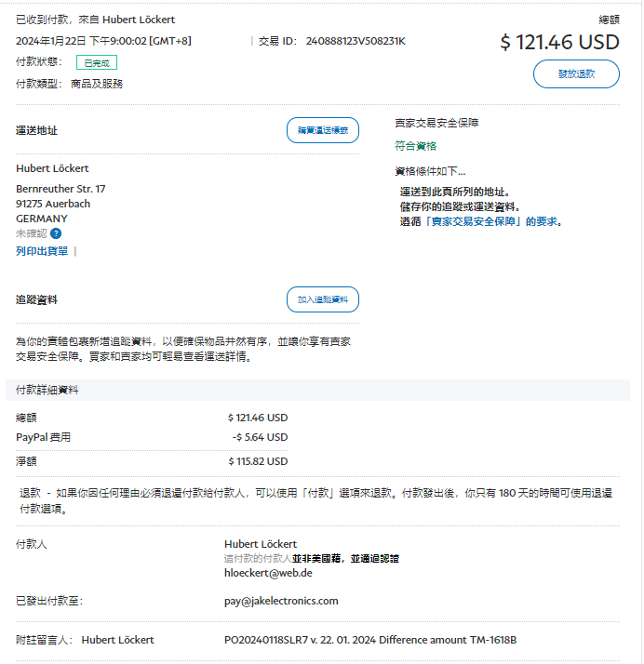
Task: Click the 已完成 payment status badge
Action: (97, 63)
